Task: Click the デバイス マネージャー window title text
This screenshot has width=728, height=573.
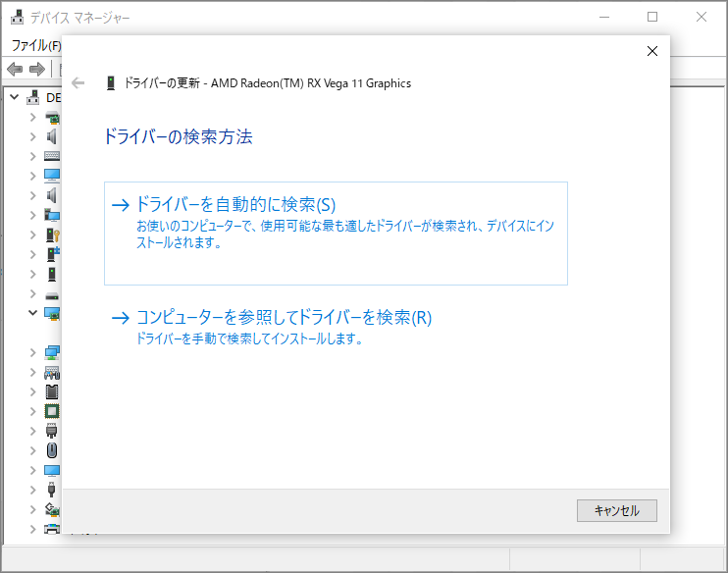Action: tap(79, 18)
